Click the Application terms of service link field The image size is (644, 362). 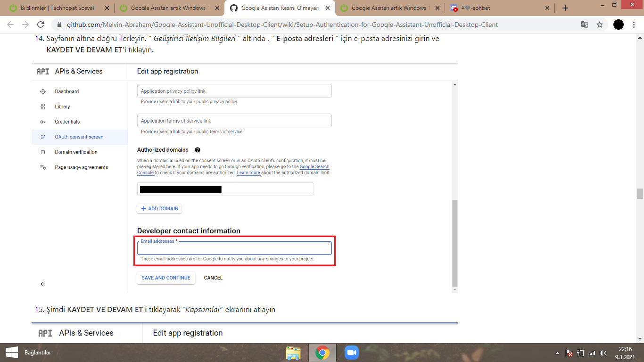pos(234,121)
